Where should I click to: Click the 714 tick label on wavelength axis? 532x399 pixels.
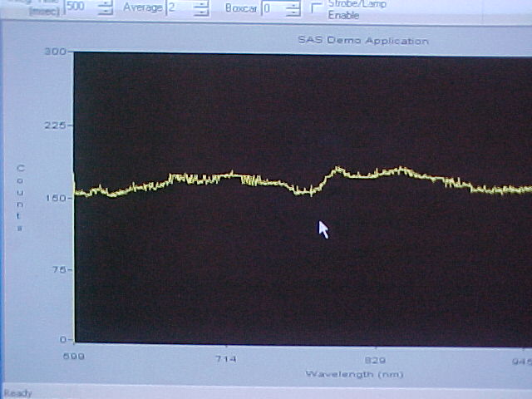[225, 360]
